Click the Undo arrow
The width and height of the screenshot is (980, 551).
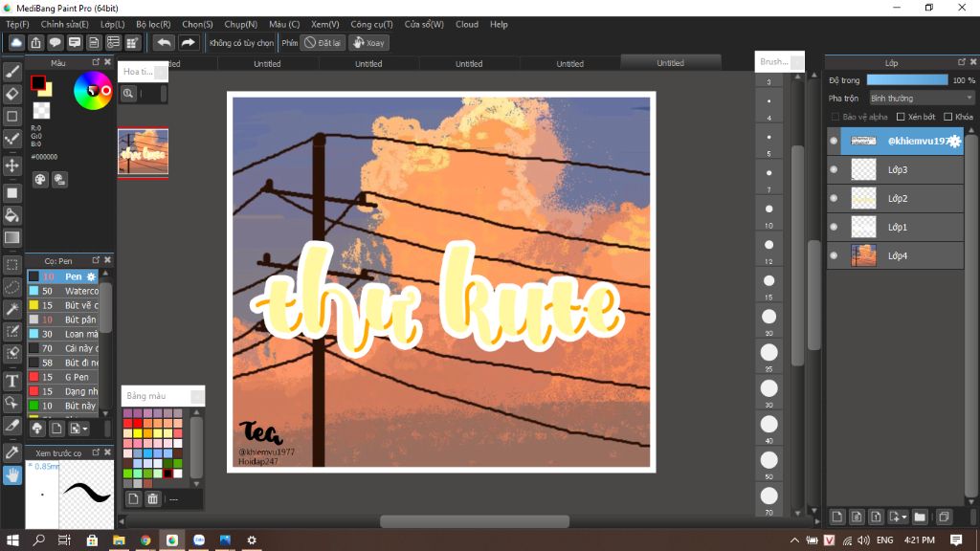(x=164, y=42)
